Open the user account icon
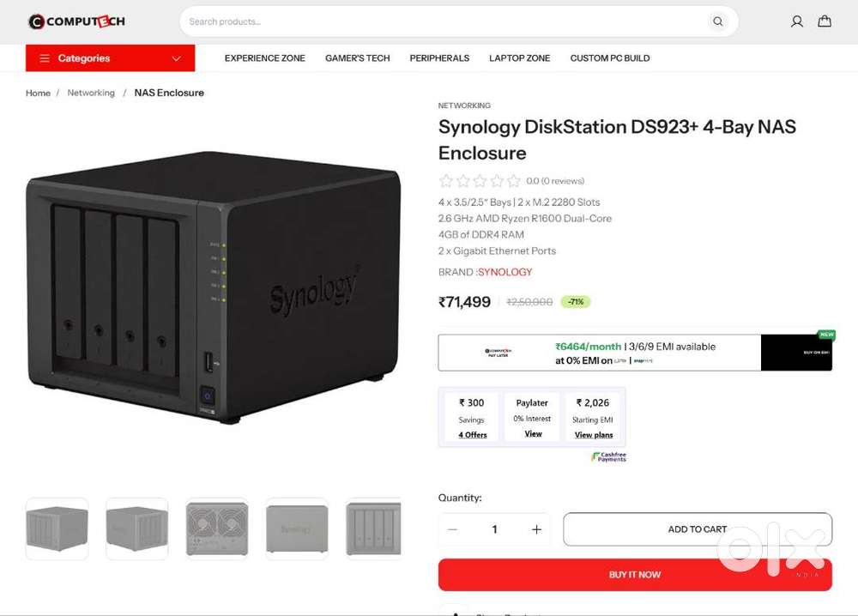 (x=797, y=21)
